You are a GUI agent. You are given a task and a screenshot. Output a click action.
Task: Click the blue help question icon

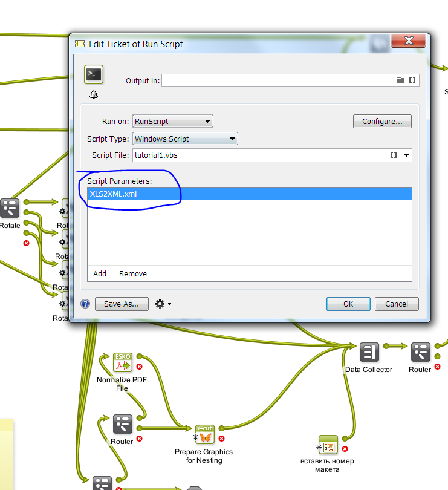pyautogui.click(x=85, y=304)
